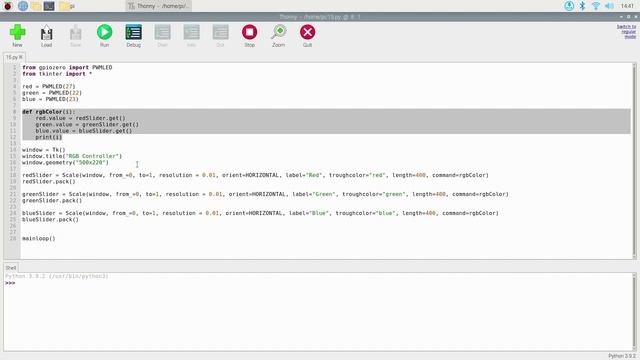640x360 pixels.
Task: Open the volume control icon
Action: pos(609,6)
